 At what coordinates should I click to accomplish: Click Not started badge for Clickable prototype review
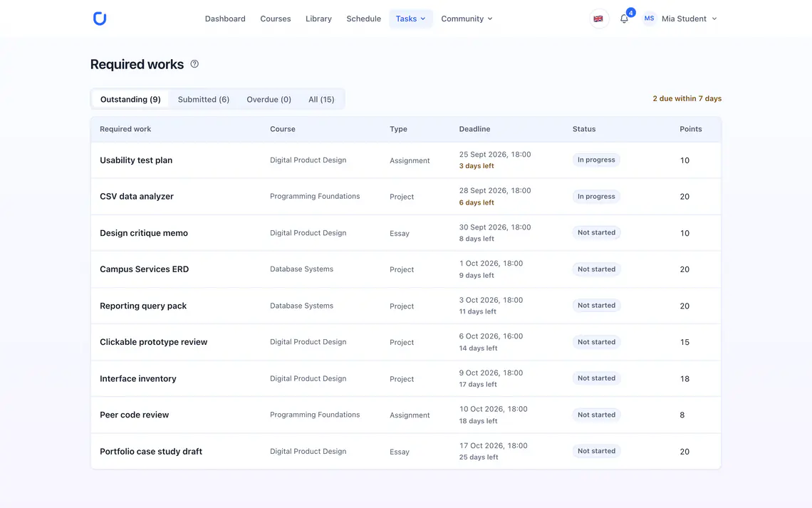(x=597, y=342)
